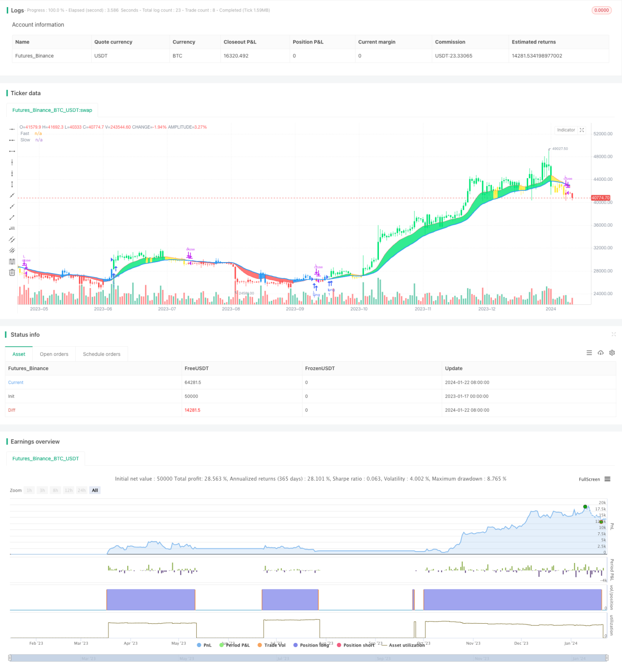Switch to the Open orders tab
The width and height of the screenshot is (622, 672).
tap(54, 354)
